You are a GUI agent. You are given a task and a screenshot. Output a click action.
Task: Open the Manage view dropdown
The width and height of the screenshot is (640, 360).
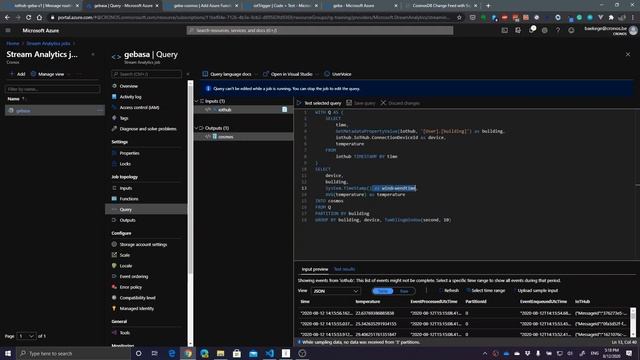[51, 74]
